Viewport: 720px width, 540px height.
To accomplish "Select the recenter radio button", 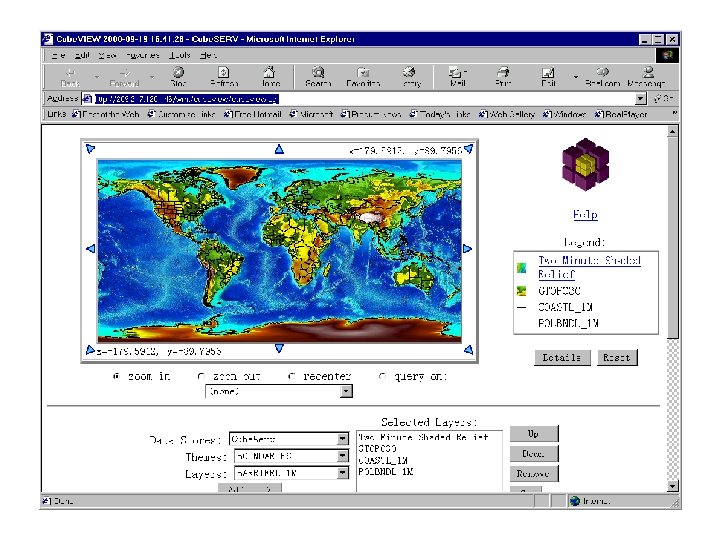I will pyautogui.click(x=292, y=376).
